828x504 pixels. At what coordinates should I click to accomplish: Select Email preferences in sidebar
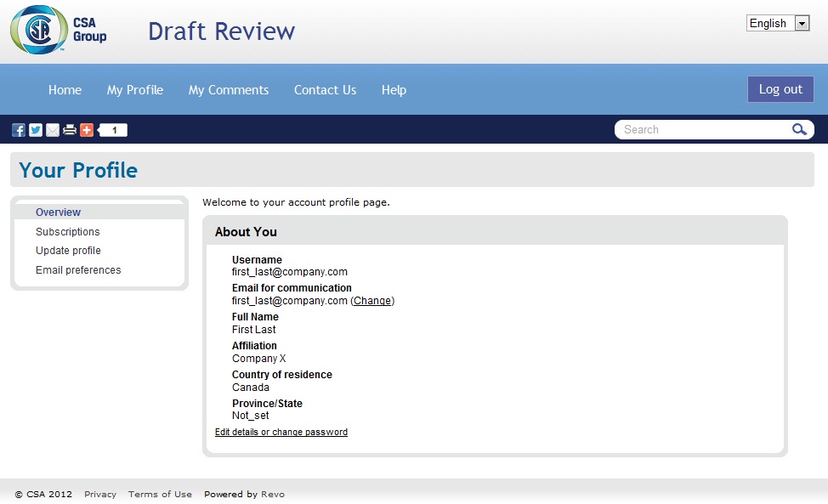coord(78,270)
